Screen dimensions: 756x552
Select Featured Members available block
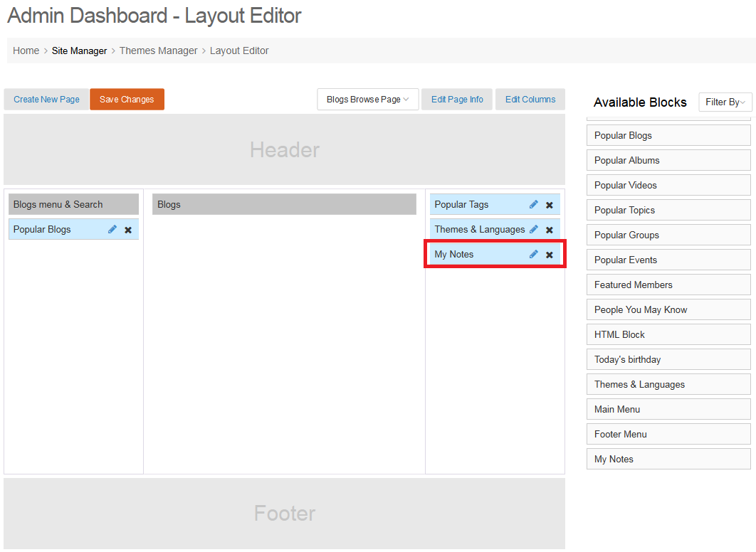(668, 285)
